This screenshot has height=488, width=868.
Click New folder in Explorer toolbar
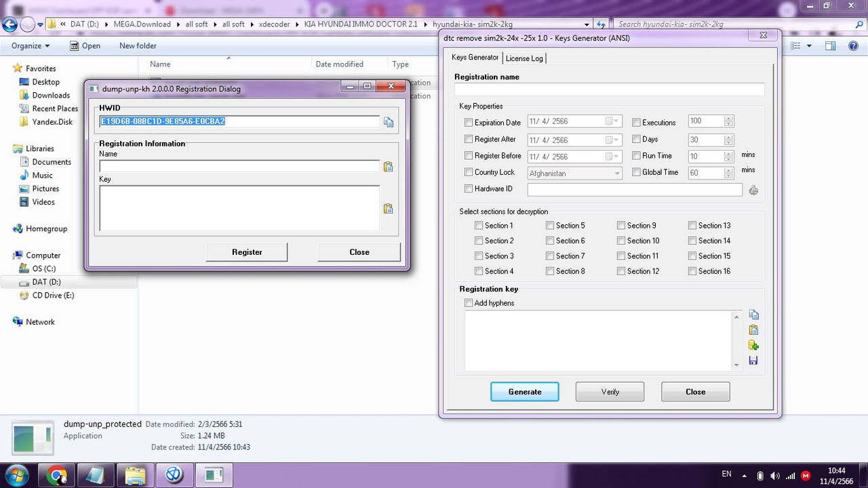point(138,46)
